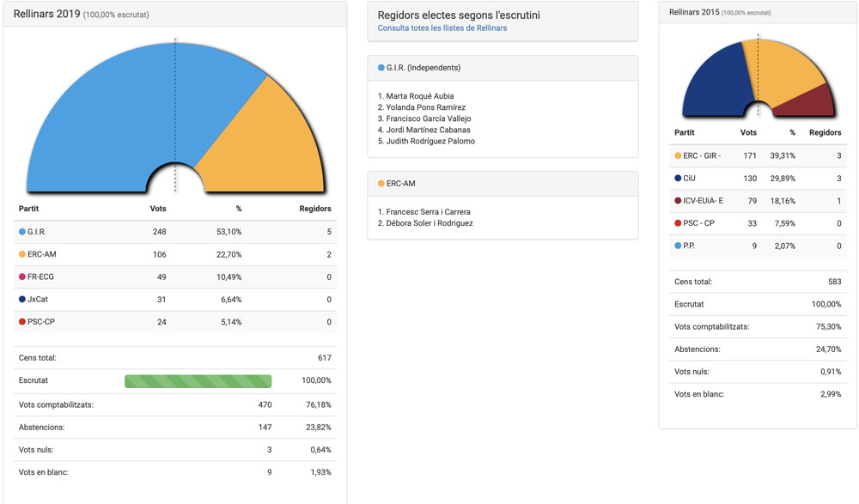
Task: Click the 'Regidors' column header in 2015 table
Action: [825, 133]
